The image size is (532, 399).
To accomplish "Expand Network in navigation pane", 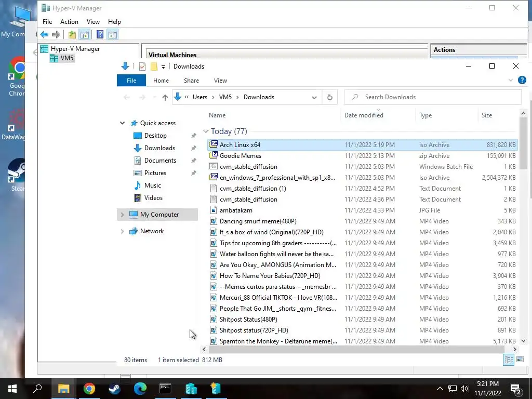I will (x=122, y=231).
